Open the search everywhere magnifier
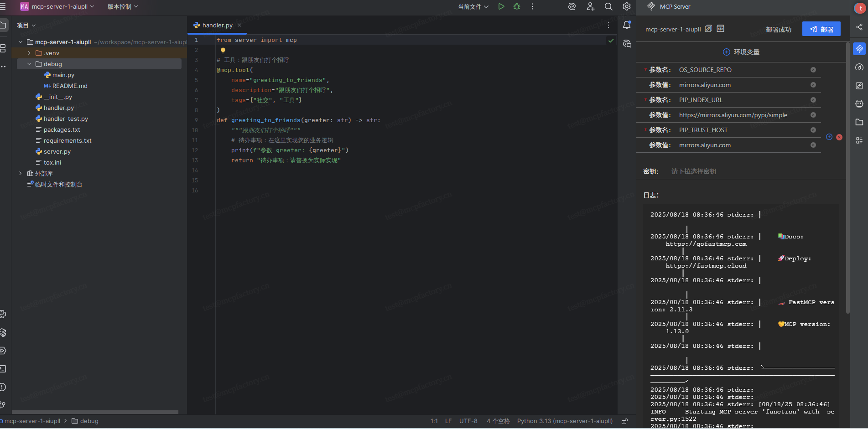 click(x=608, y=6)
